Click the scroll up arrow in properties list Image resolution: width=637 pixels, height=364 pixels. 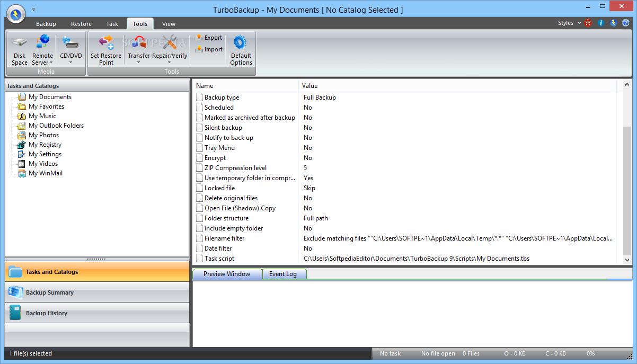click(627, 84)
